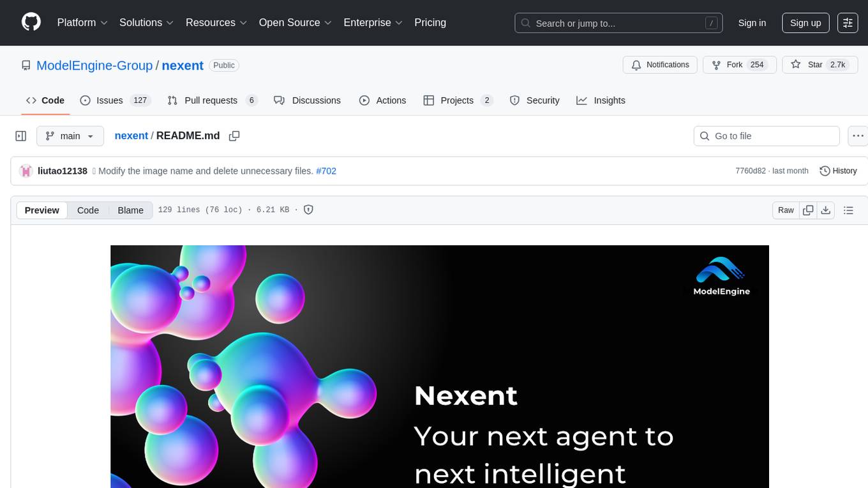Focus the Search or jump to field
The width and height of the screenshot is (868, 488).
[618, 23]
